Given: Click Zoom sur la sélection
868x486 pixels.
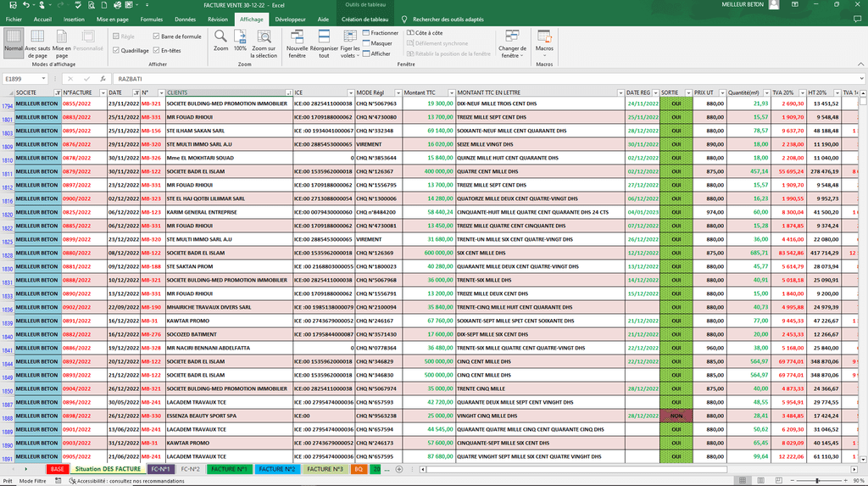Looking at the screenshot, I should coord(264,43).
